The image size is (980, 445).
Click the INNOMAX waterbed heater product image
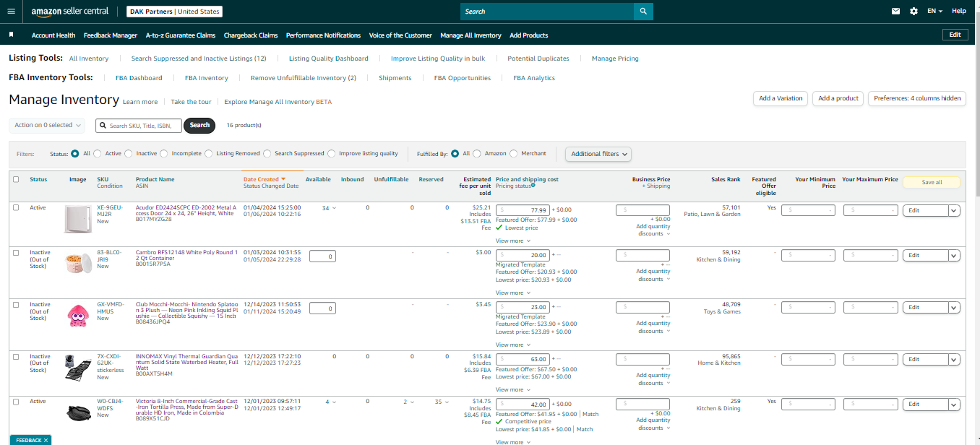coord(77,367)
